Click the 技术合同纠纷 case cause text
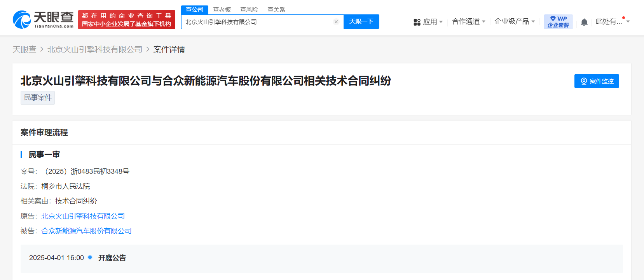 pos(76,201)
